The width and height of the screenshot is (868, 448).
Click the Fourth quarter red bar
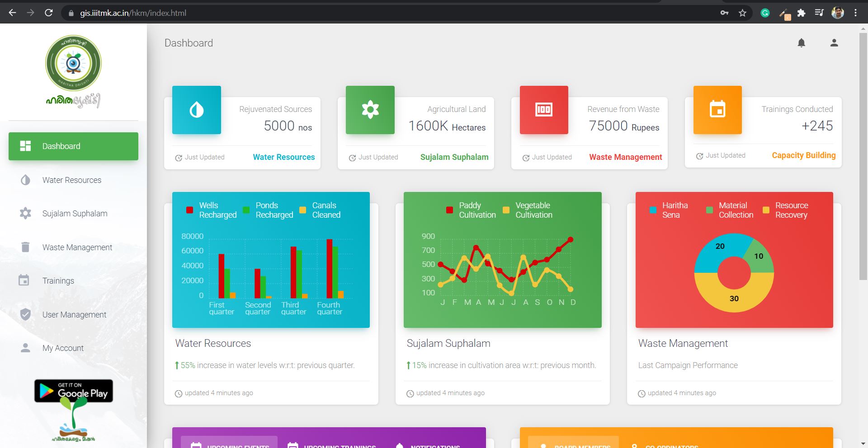tap(330, 269)
